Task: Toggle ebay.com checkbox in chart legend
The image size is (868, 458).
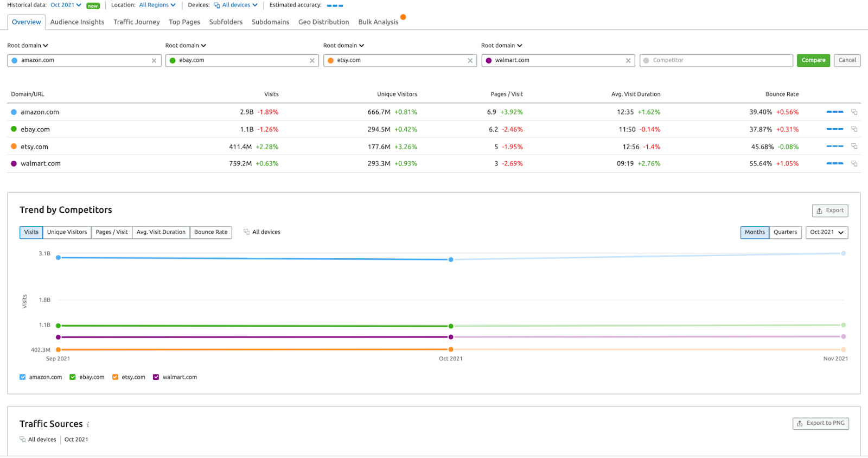Action: click(73, 377)
